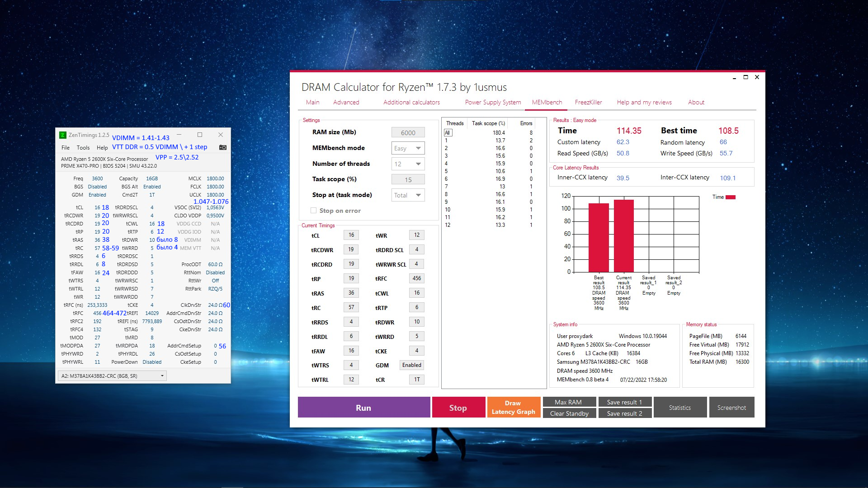868x488 pixels.
Task: Open the Stop at task mode dropdown
Action: (x=408, y=195)
